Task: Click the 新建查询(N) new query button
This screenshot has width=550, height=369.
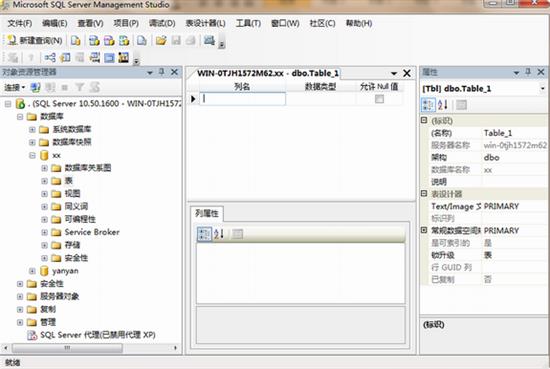Action: pyautogui.click(x=34, y=41)
